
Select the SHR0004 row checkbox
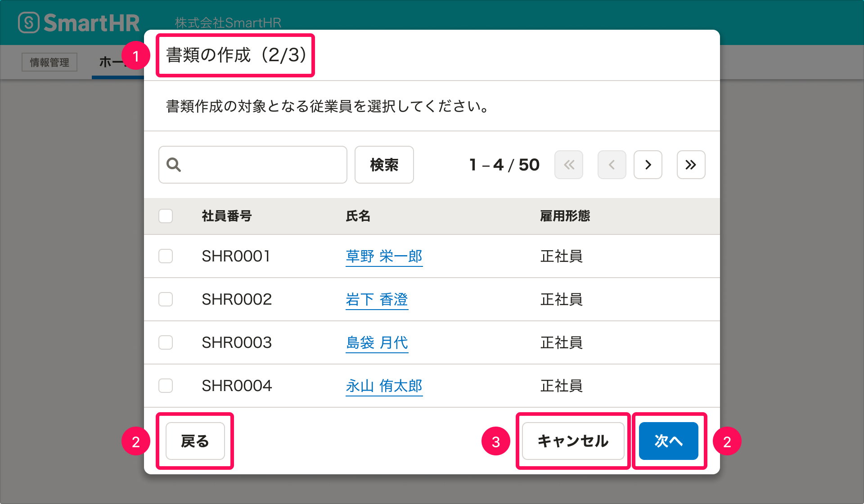point(166,386)
